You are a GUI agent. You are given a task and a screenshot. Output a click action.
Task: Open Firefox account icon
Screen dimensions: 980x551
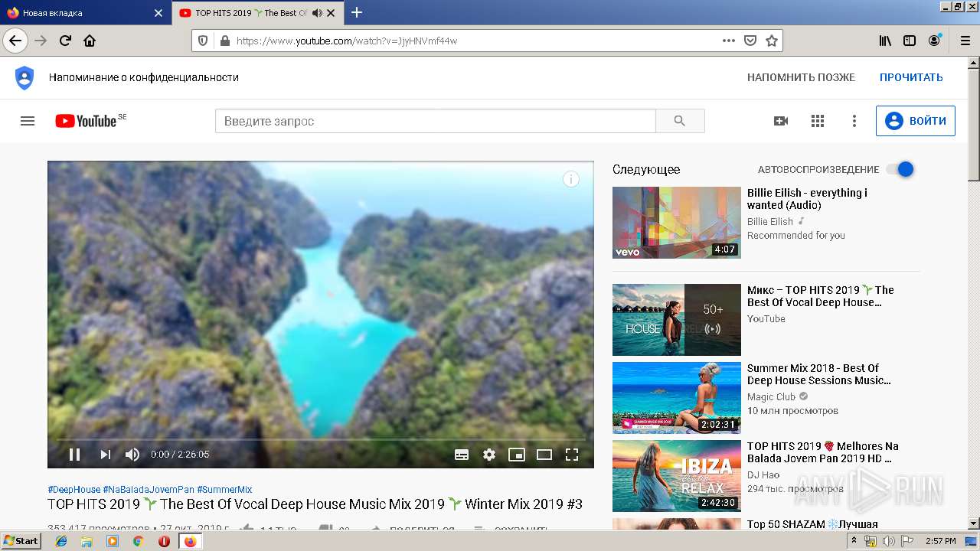coord(934,41)
